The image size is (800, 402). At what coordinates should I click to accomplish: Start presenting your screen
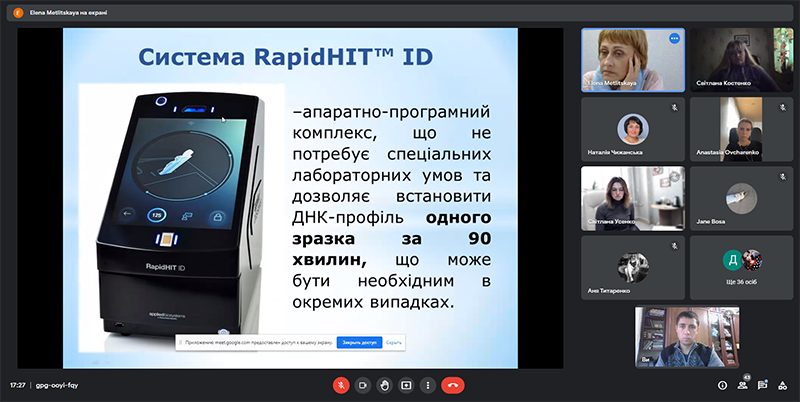pyautogui.click(x=406, y=385)
